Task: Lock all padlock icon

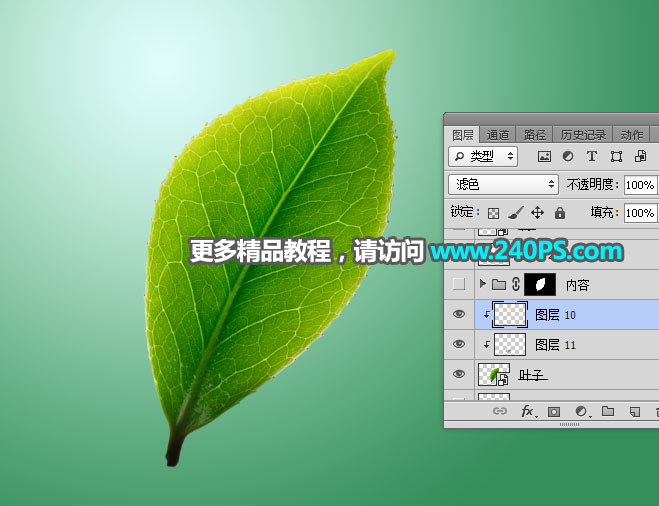Action: coord(559,213)
